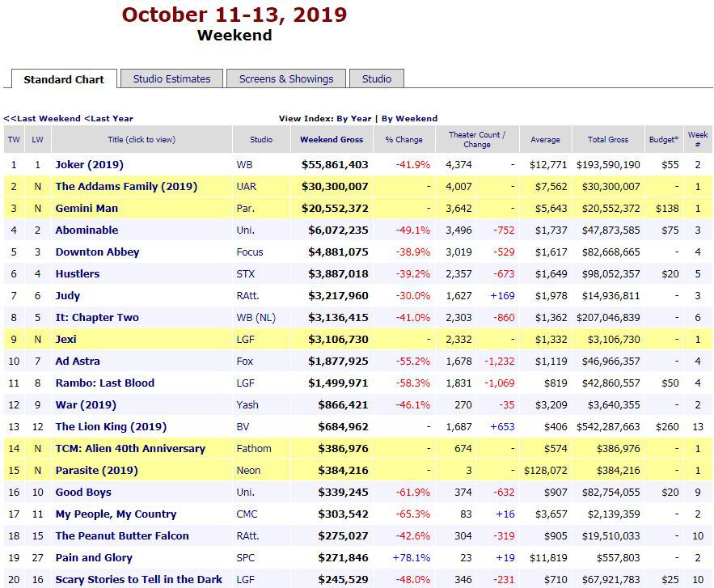The width and height of the screenshot is (714, 588).
Task: Open the <Last Year link
Action: coord(109,118)
